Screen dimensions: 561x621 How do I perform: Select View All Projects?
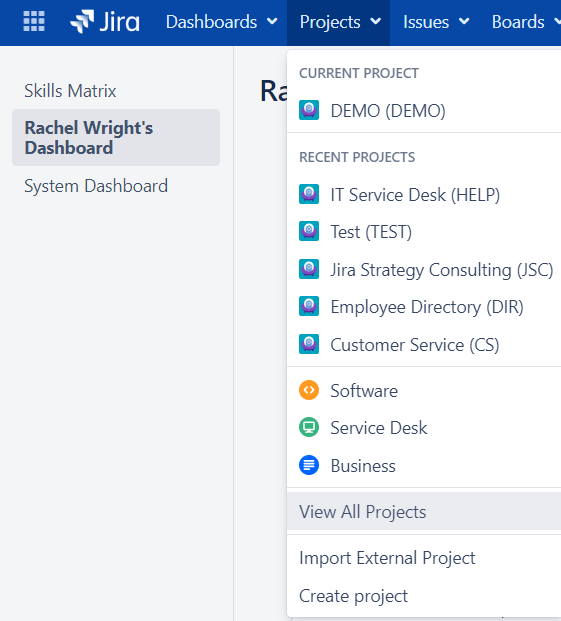coord(424,511)
